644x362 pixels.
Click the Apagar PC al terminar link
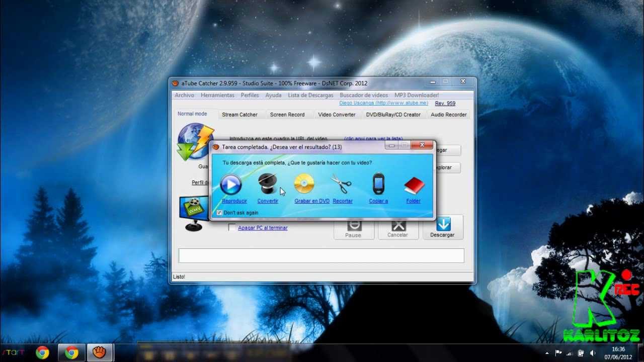[x=263, y=228]
